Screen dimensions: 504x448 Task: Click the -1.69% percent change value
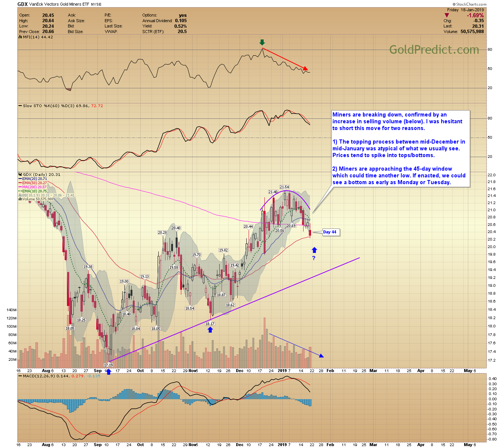pos(475,15)
